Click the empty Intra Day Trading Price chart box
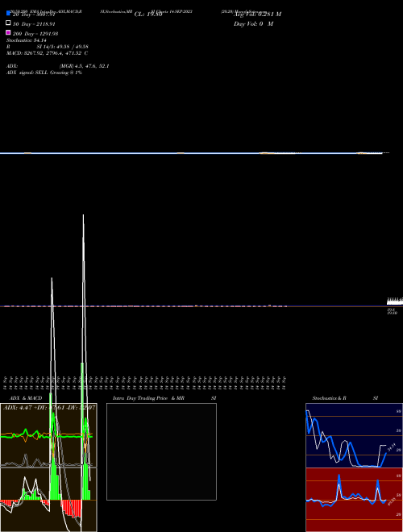The height and width of the screenshot is (532, 403). point(161,451)
